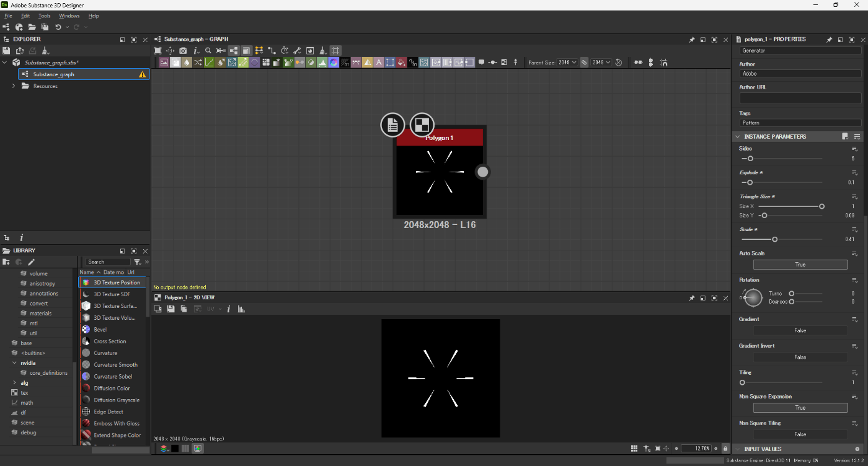The image size is (868, 466).
Task: Expand the alg library category
Action: pyautogui.click(x=14, y=383)
